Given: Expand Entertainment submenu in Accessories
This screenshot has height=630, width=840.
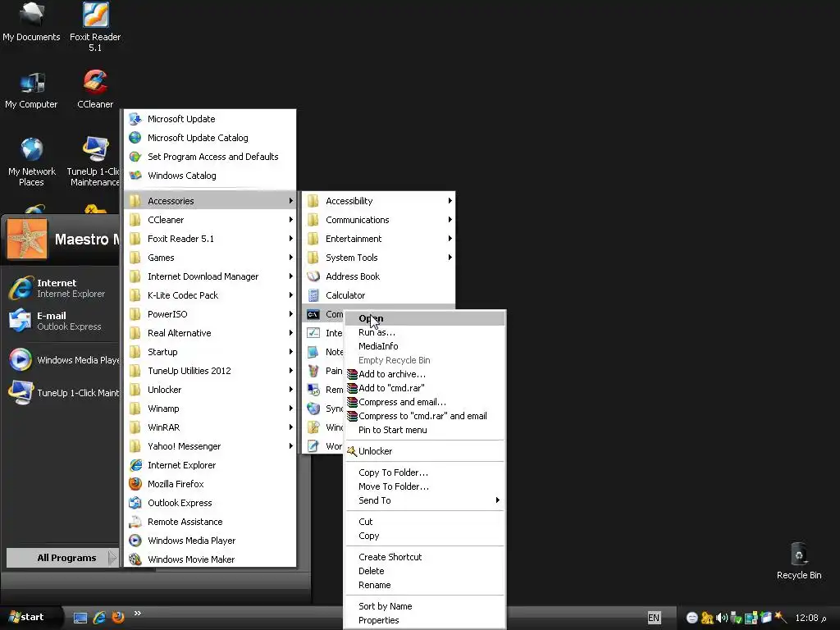Looking at the screenshot, I should click(378, 239).
